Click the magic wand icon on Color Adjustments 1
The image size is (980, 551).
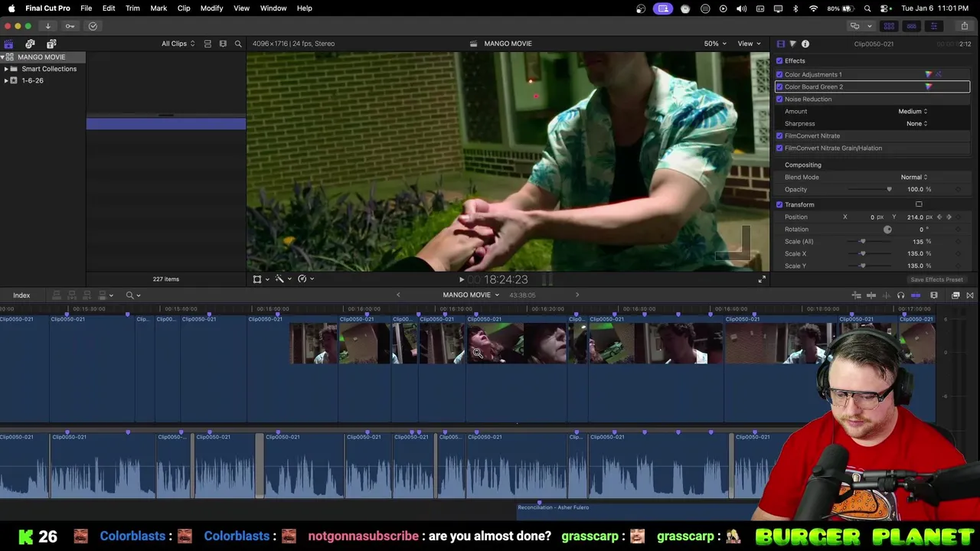pyautogui.click(x=939, y=74)
